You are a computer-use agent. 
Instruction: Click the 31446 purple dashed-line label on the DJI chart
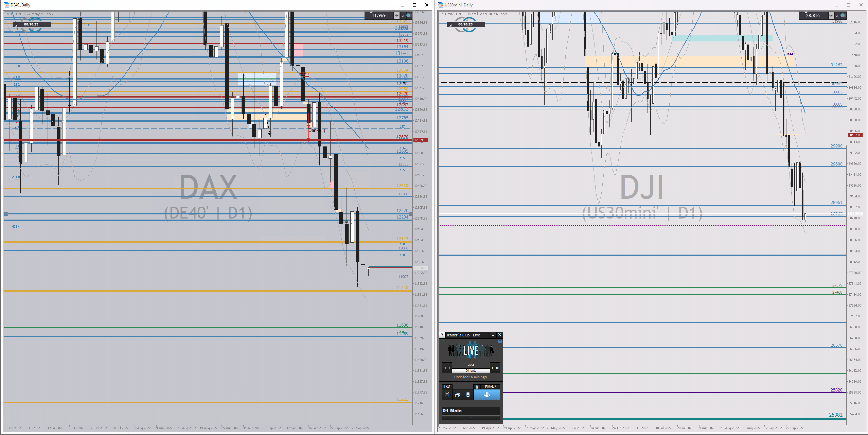click(790, 54)
